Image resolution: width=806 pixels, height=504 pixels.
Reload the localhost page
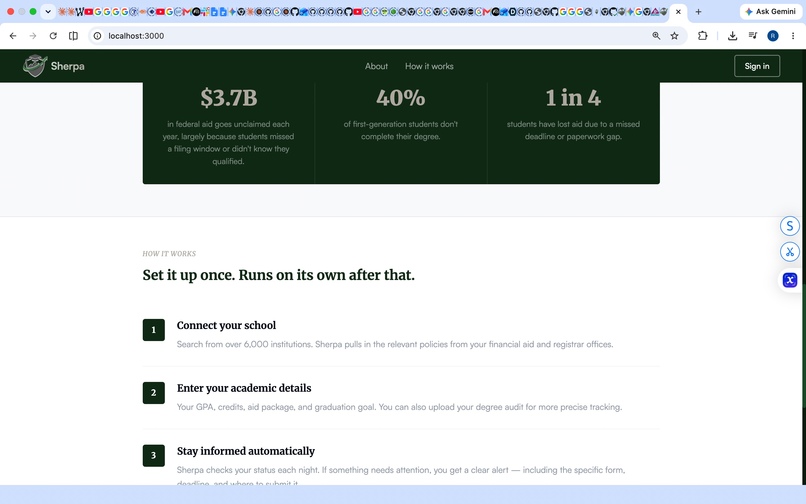[x=53, y=35]
